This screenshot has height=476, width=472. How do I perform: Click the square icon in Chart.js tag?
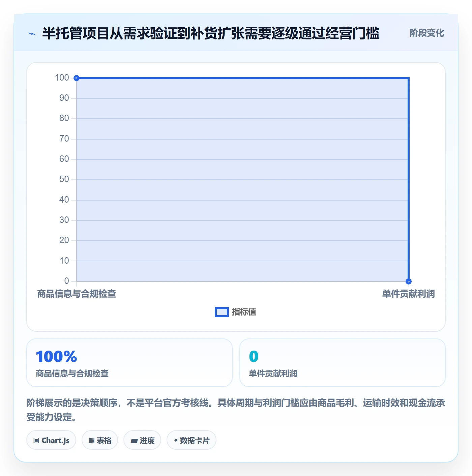click(x=36, y=441)
